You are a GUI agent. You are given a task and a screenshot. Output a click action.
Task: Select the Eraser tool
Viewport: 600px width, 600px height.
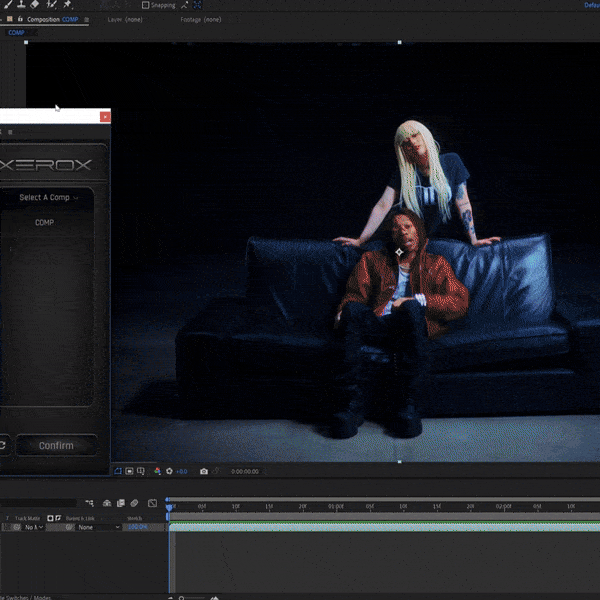(34, 5)
